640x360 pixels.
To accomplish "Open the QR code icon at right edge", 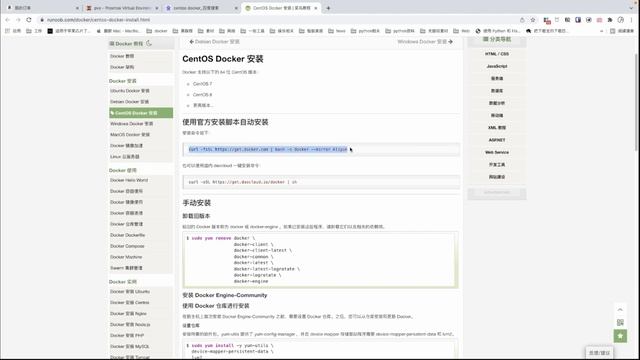I will pos(620,322).
